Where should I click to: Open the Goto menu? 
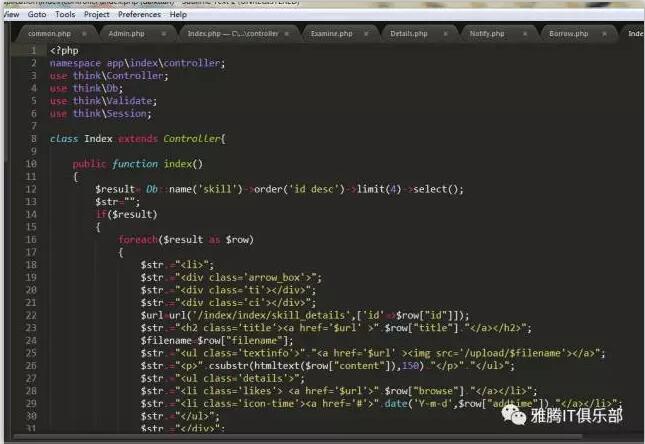38,15
